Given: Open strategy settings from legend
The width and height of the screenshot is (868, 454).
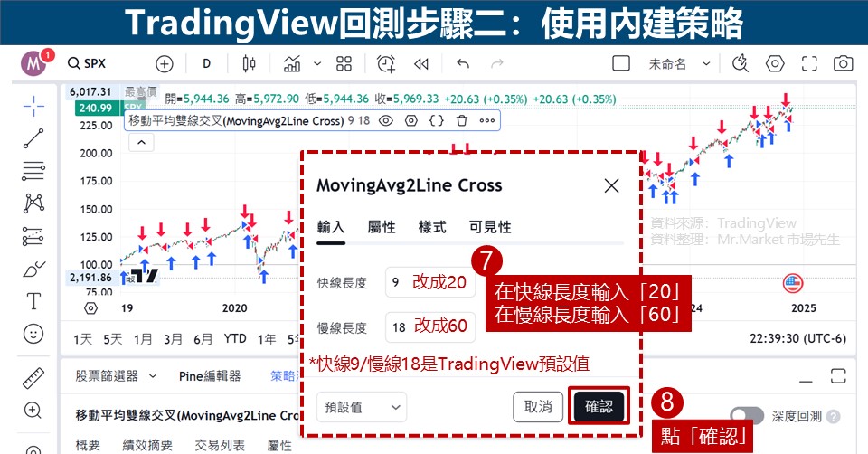Looking at the screenshot, I should point(410,120).
